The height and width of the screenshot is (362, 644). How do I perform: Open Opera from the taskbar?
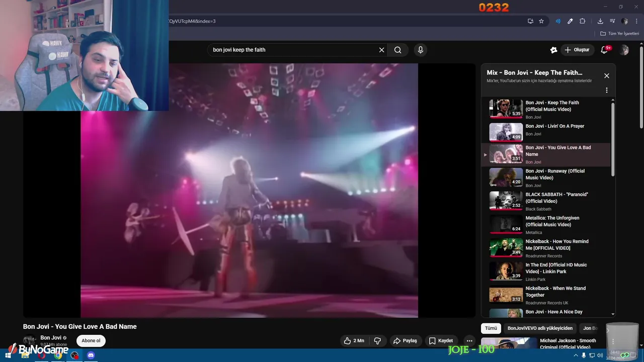42,355
